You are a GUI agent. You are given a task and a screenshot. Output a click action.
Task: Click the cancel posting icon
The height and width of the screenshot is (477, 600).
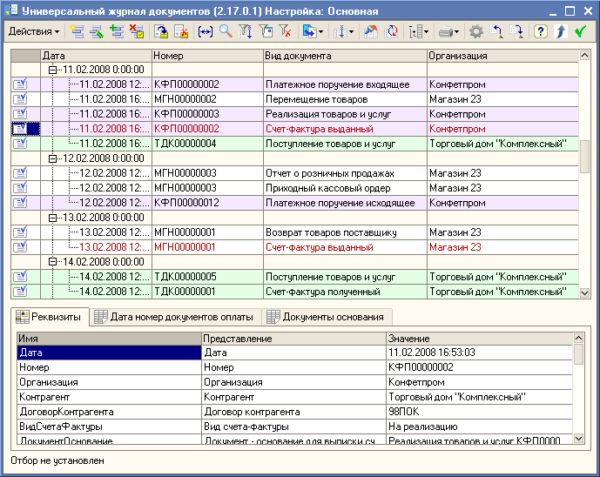point(181,32)
